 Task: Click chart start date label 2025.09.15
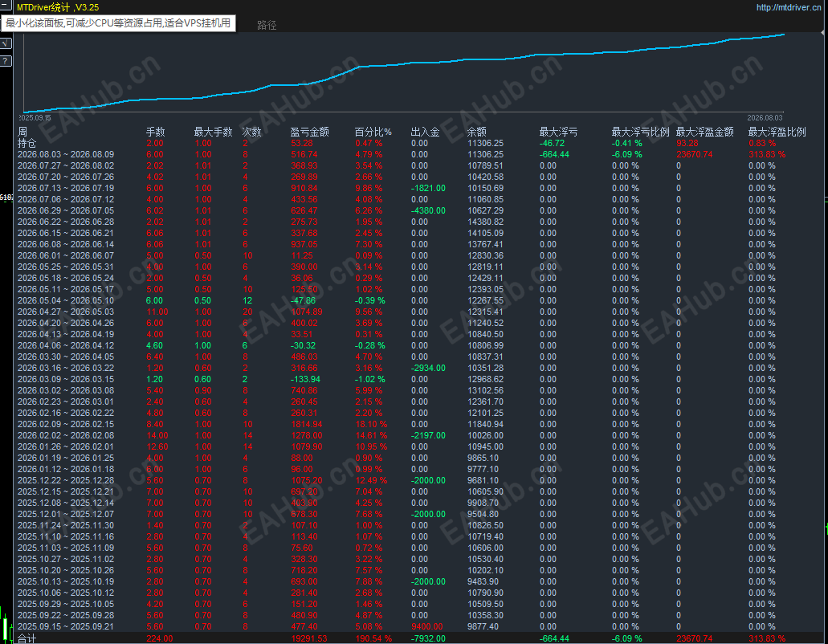click(35, 118)
